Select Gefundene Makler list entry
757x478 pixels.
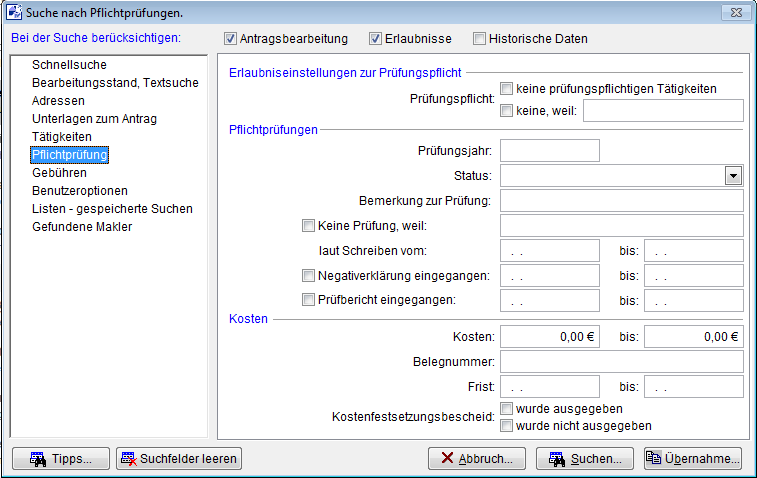82,227
